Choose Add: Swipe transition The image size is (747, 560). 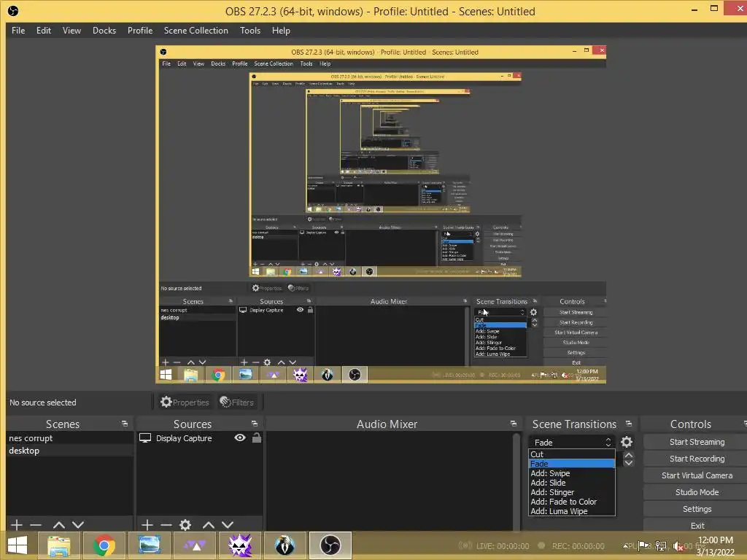coord(572,473)
